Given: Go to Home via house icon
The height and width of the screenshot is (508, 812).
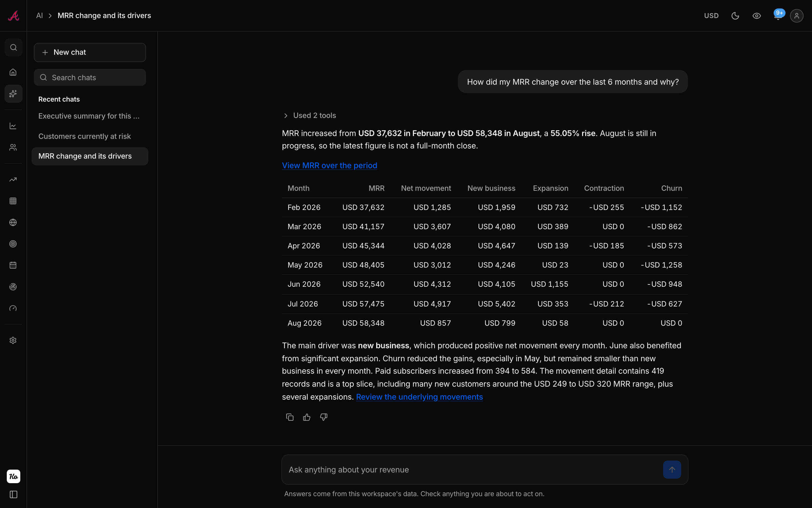Looking at the screenshot, I should tap(13, 72).
